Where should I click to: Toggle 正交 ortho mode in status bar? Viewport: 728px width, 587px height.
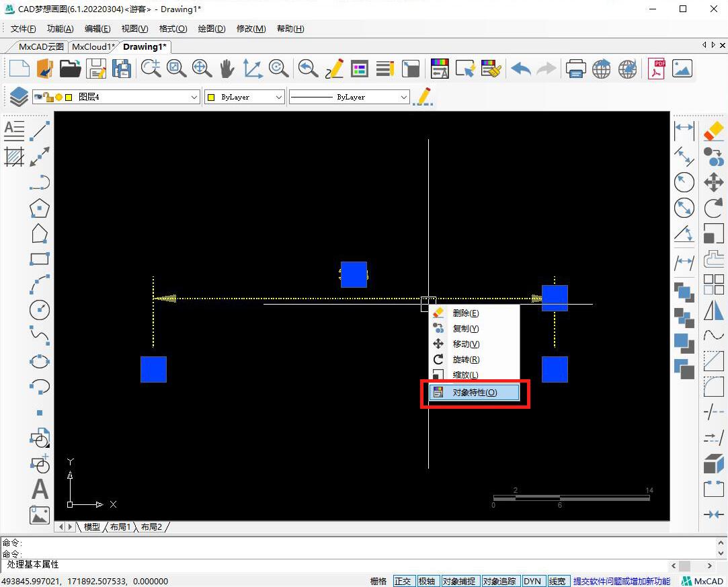click(403, 581)
